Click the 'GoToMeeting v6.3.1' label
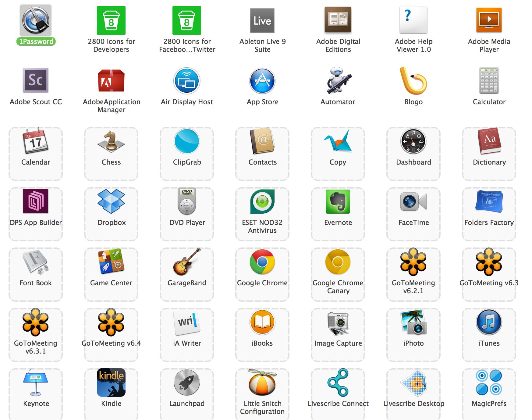Viewport: 532px width, 420px height. coord(36,347)
